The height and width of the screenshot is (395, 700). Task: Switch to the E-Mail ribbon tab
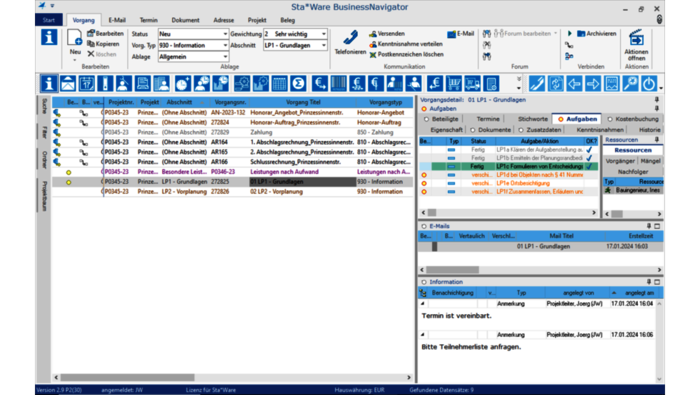117,20
